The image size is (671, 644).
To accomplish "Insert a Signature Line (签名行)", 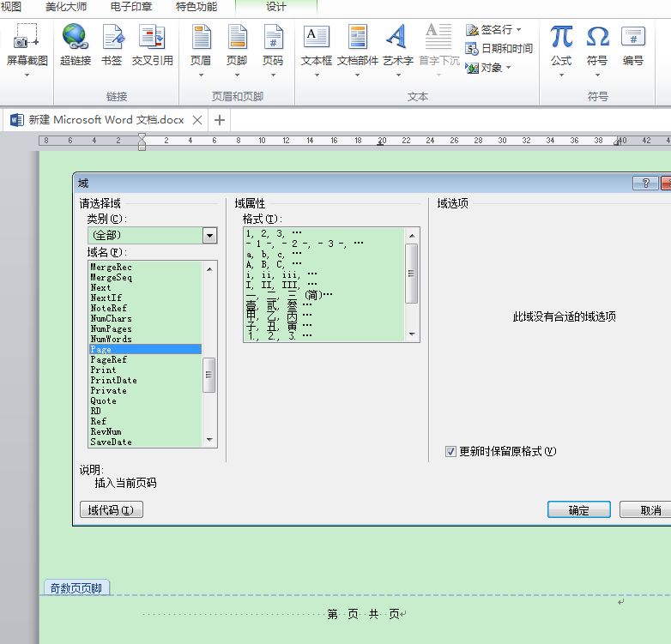I will tap(489, 29).
